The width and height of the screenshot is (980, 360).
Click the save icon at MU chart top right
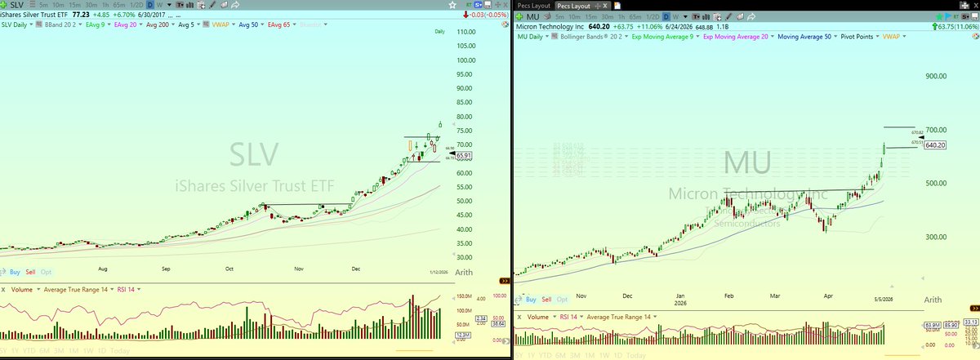(x=974, y=17)
